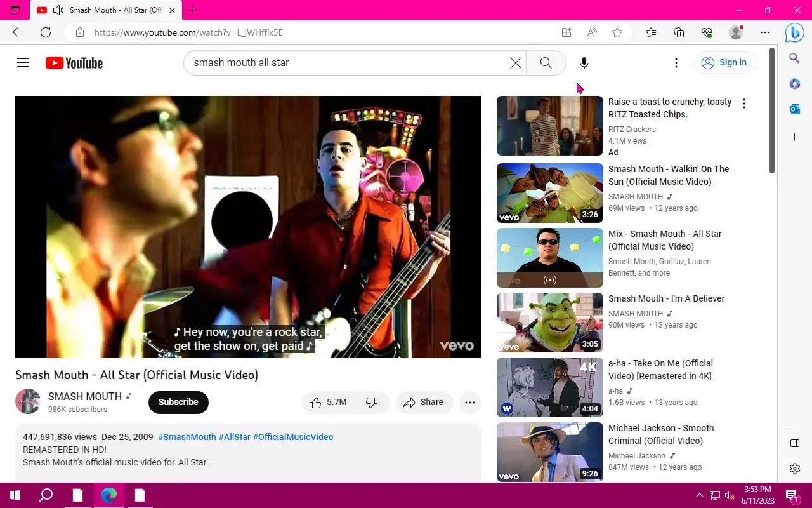Start voice search with the microphone
The width and height of the screenshot is (812, 508).
(584, 63)
